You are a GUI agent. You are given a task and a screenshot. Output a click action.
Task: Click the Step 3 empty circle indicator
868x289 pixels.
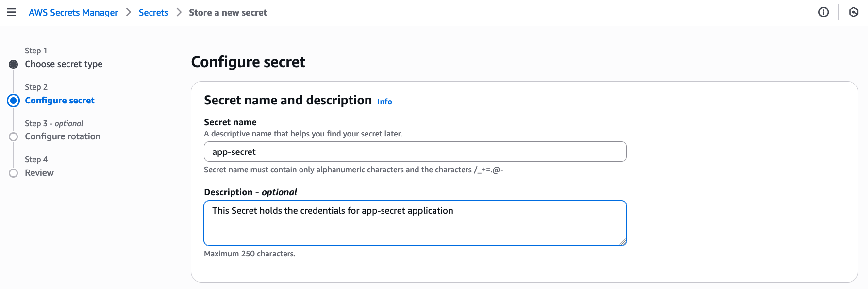14,137
